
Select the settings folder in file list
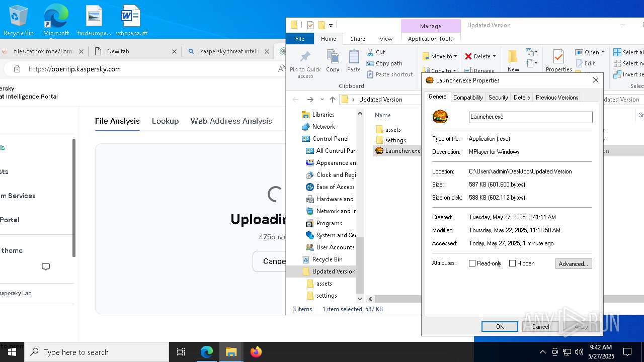(391, 140)
